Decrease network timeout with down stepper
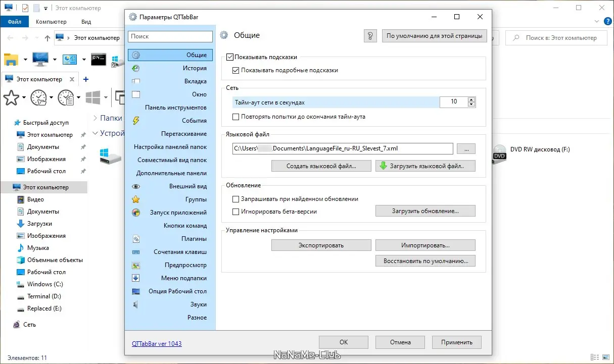 pyautogui.click(x=471, y=105)
